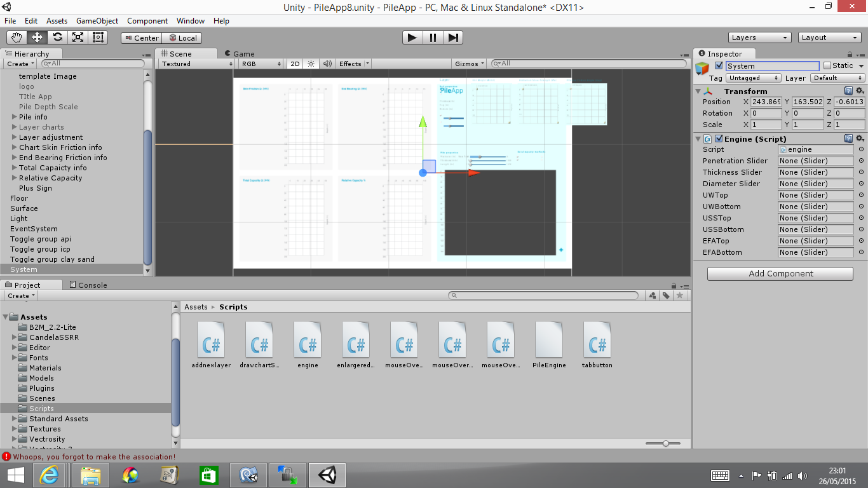This screenshot has height=488, width=868.
Task: Open Hierarchy Create button
Action: coord(20,64)
